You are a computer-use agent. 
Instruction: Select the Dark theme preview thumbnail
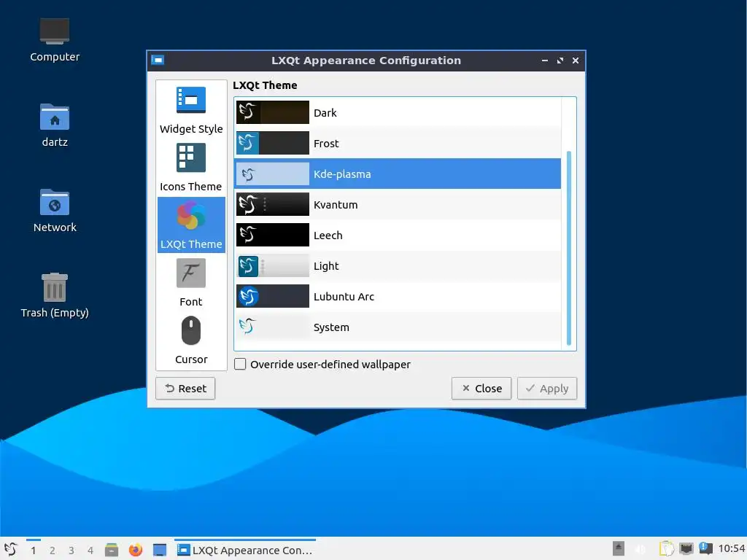273,112
